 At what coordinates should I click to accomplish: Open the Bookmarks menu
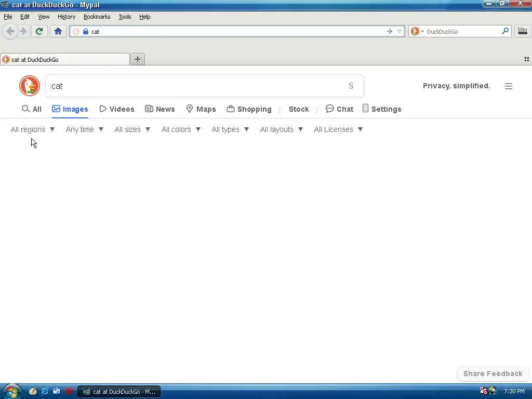point(97,17)
